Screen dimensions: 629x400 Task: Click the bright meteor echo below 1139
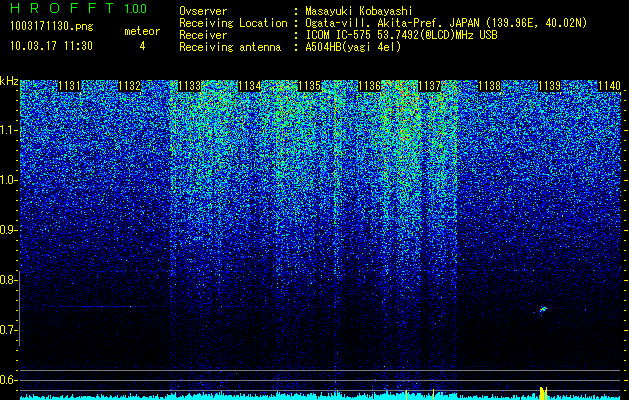coord(543,309)
